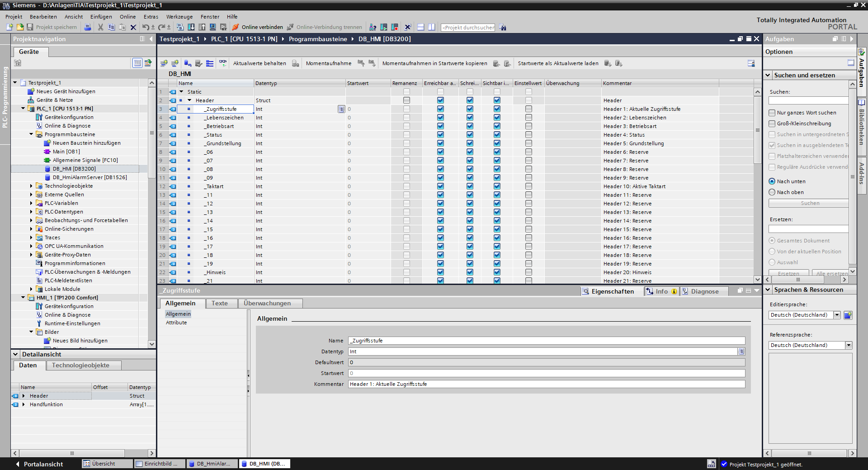Click the cut scissors icon

(100, 27)
